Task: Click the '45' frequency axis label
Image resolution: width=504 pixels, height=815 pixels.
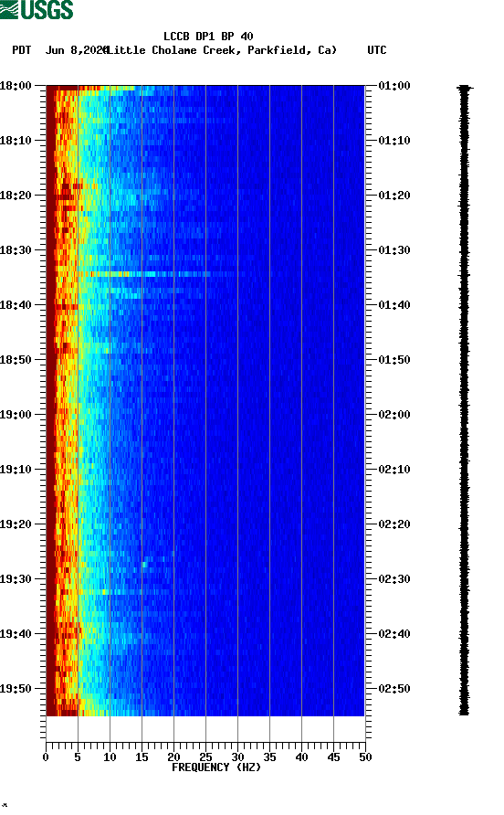Action: pyautogui.click(x=333, y=757)
